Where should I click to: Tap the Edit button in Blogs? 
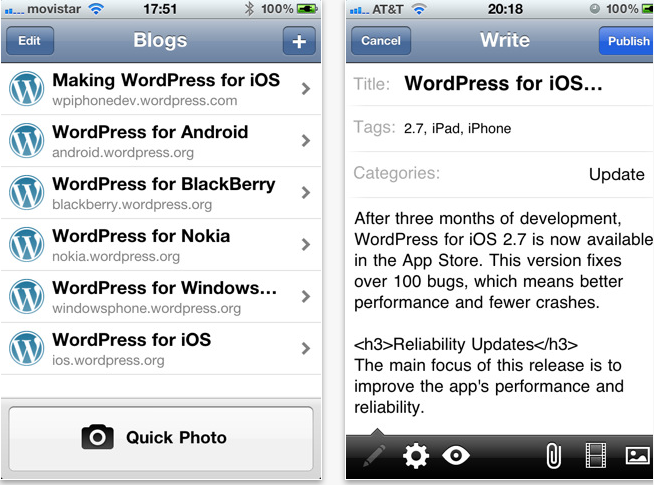point(30,41)
